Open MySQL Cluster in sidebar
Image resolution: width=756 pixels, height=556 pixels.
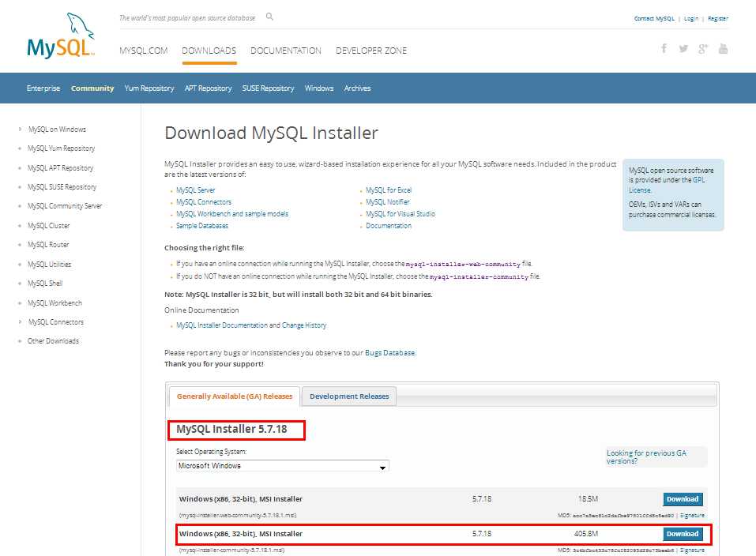pos(49,226)
